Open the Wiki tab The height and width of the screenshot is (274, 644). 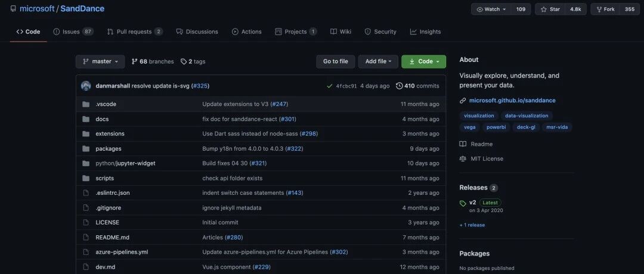click(341, 32)
